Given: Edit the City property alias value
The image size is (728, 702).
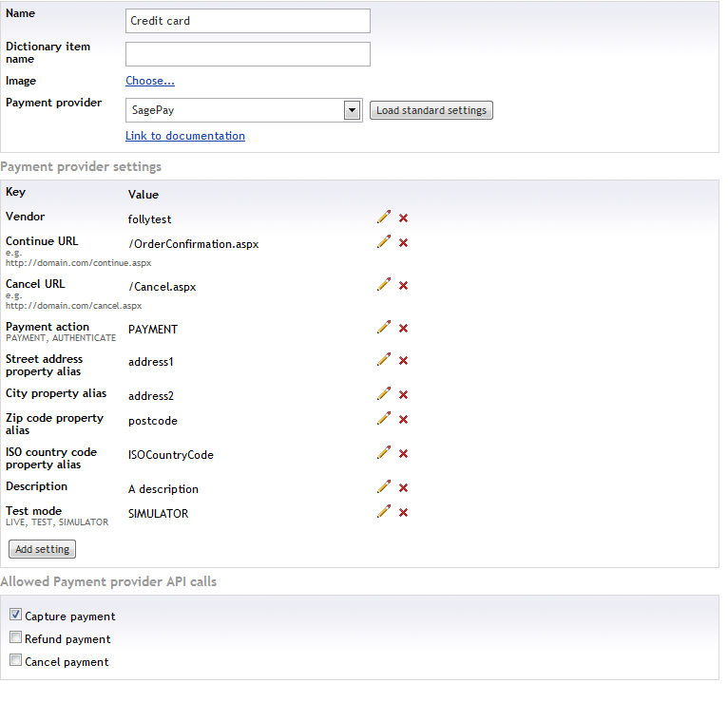Looking at the screenshot, I should coord(384,393).
